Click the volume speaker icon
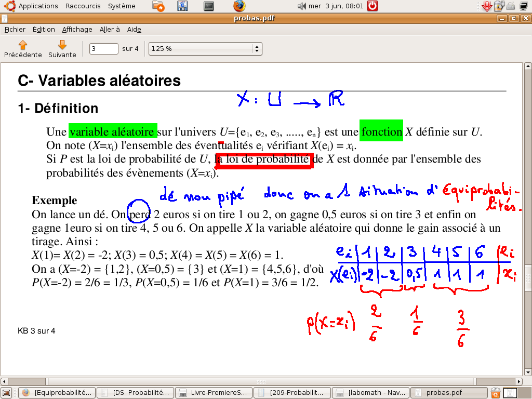This screenshot has height=399, width=532. tap(302, 6)
